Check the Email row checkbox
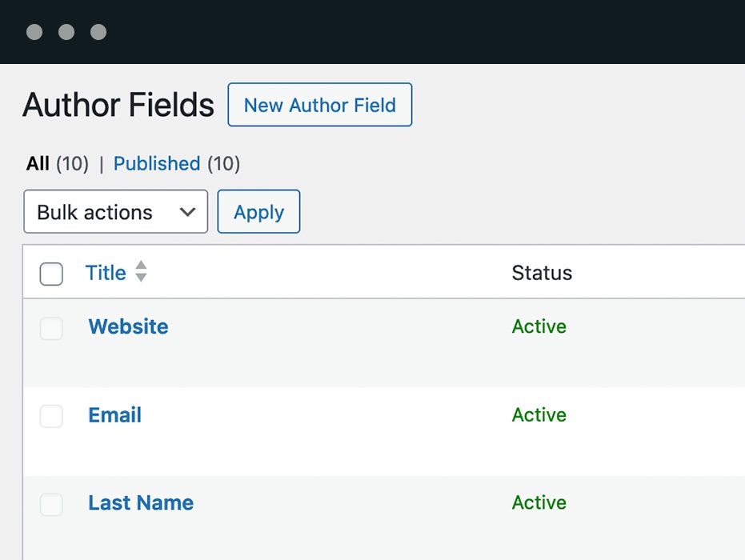The height and width of the screenshot is (560, 745). pos(50,415)
